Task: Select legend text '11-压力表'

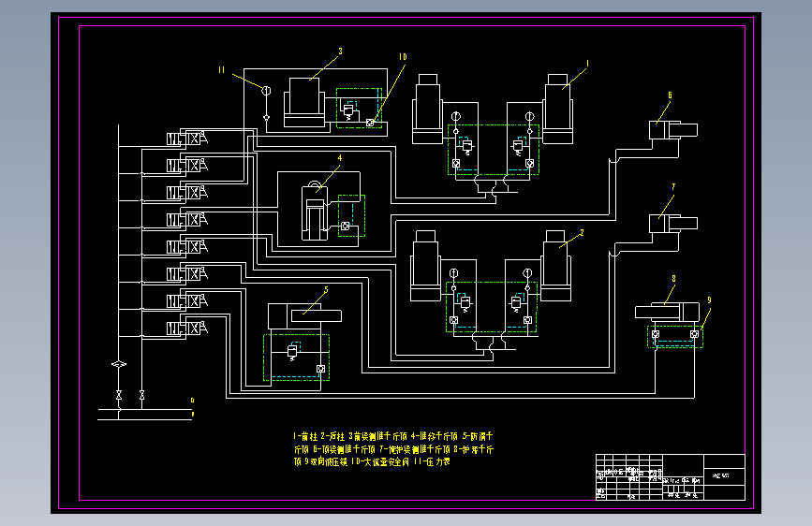Action: click(x=432, y=461)
